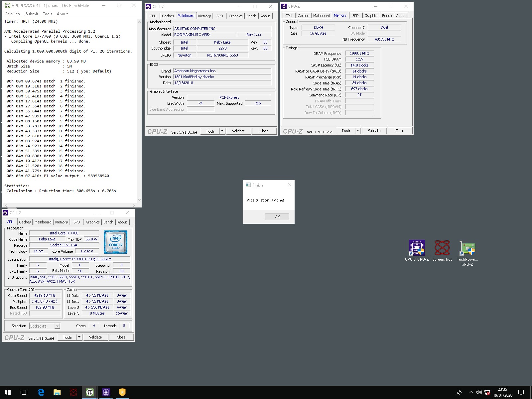Click Close button in the Memory CPU-Z window
Screen dimensions: 532x399
pos(400,131)
